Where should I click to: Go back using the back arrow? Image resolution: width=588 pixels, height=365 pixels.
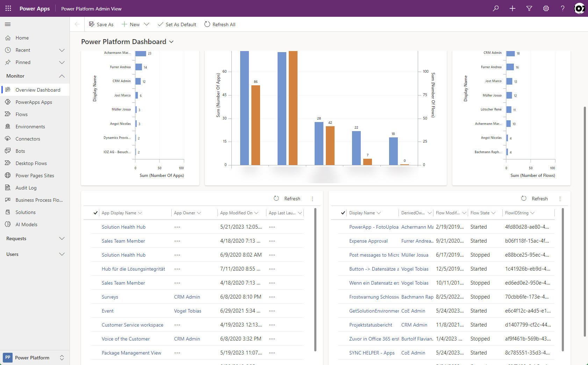(x=77, y=24)
